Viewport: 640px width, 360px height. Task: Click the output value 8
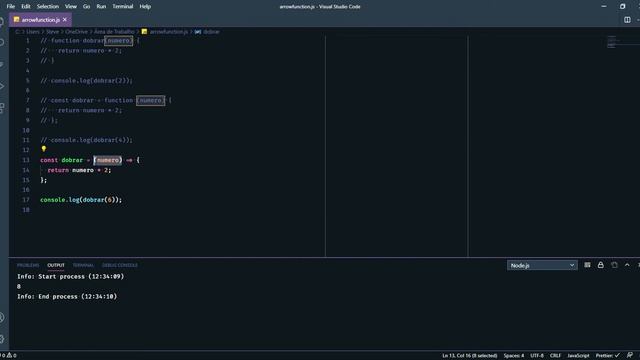(x=19, y=287)
